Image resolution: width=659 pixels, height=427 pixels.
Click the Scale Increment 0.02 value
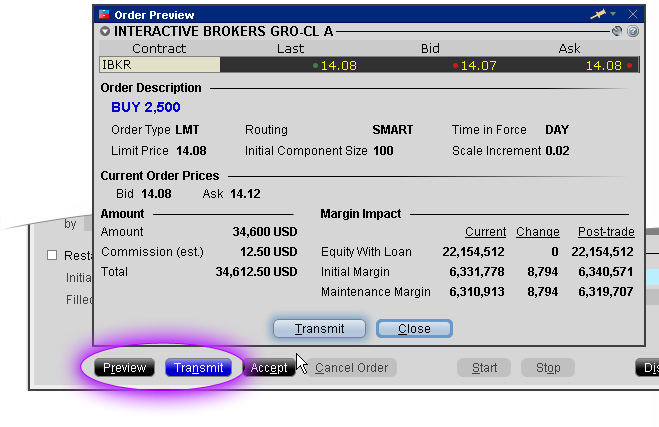(x=557, y=151)
